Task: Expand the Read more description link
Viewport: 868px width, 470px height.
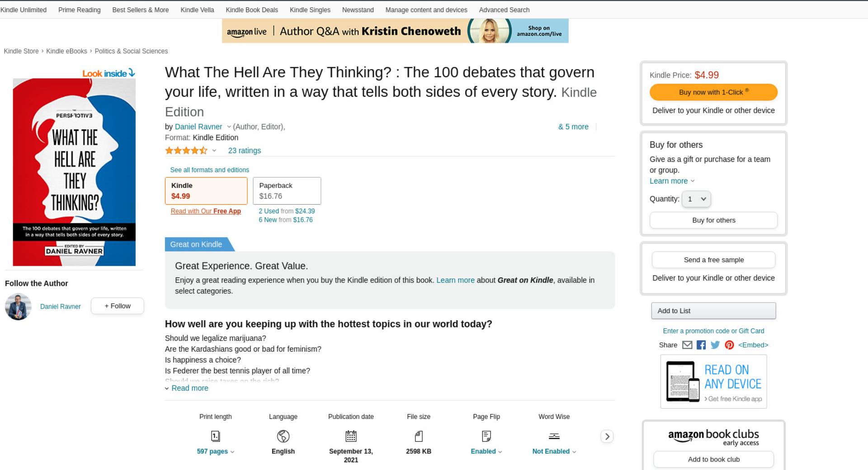Action: tap(187, 388)
